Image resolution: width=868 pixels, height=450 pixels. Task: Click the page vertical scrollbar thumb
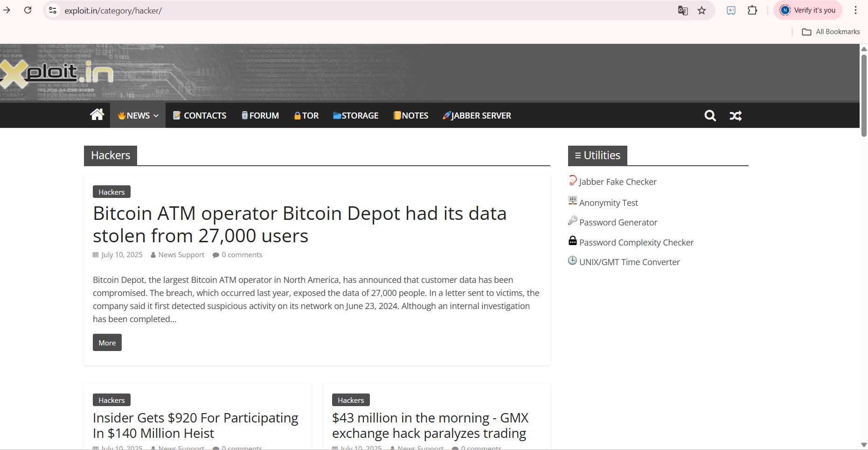click(x=864, y=95)
